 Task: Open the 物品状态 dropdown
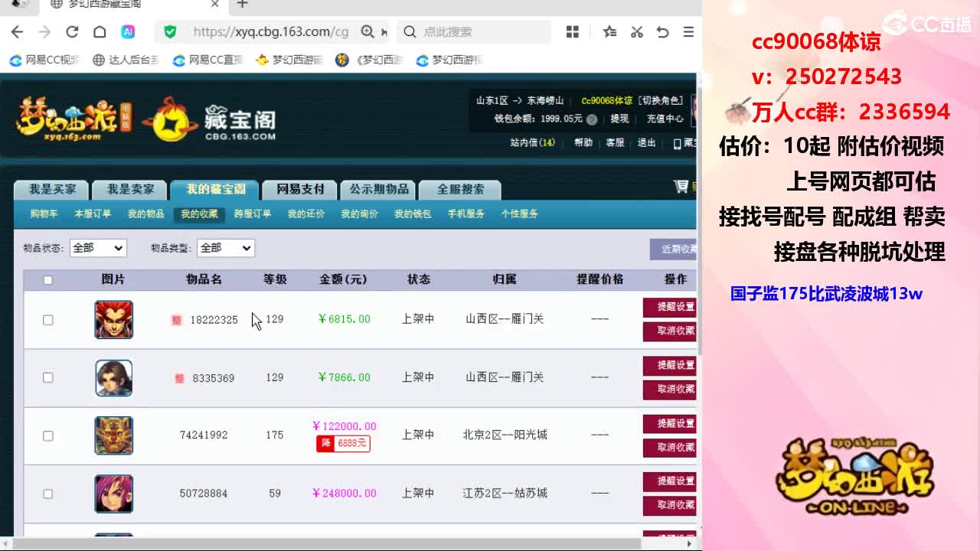pyautogui.click(x=98, y=248)
